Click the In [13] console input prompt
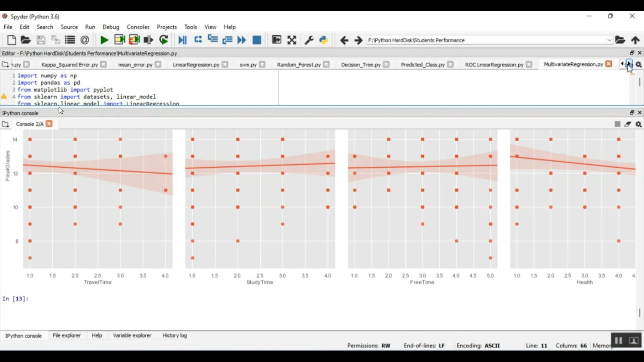Screen dimensions: 644x362 (x=86, y=299)
